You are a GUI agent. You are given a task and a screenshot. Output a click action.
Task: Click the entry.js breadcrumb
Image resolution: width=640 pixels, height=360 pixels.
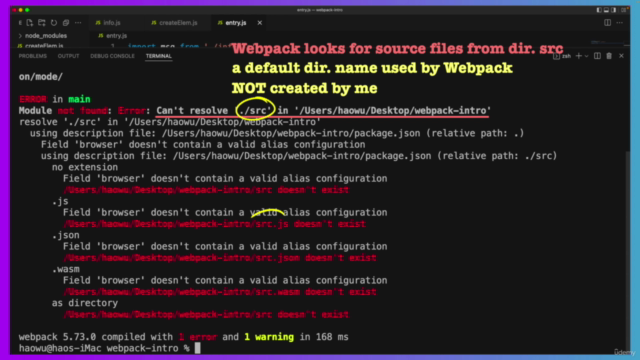113,36
